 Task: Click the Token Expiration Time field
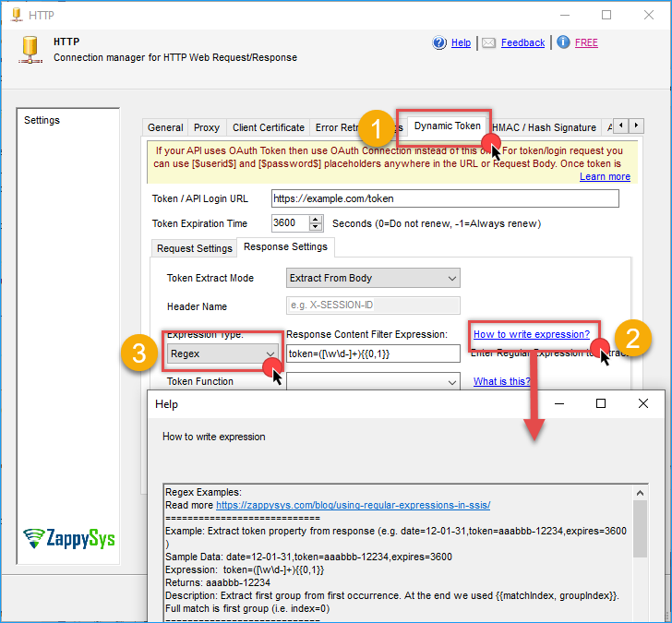[x=290, y=222]
